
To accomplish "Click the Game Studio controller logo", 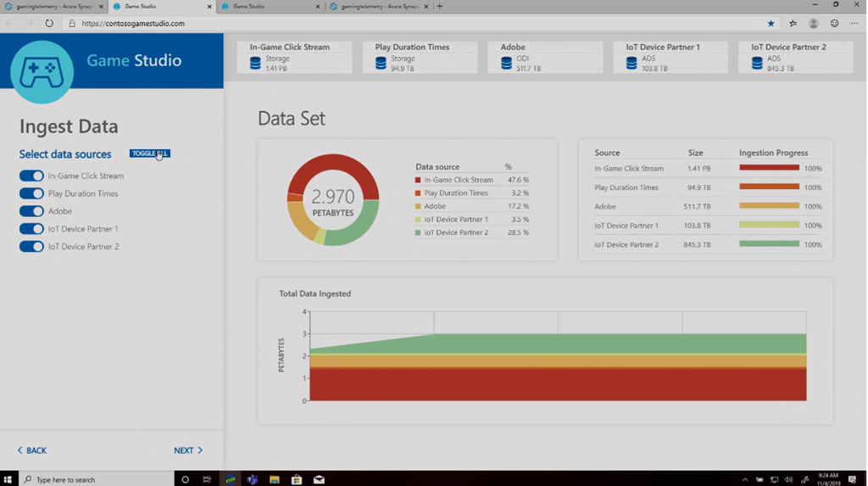I will [42, 72].
